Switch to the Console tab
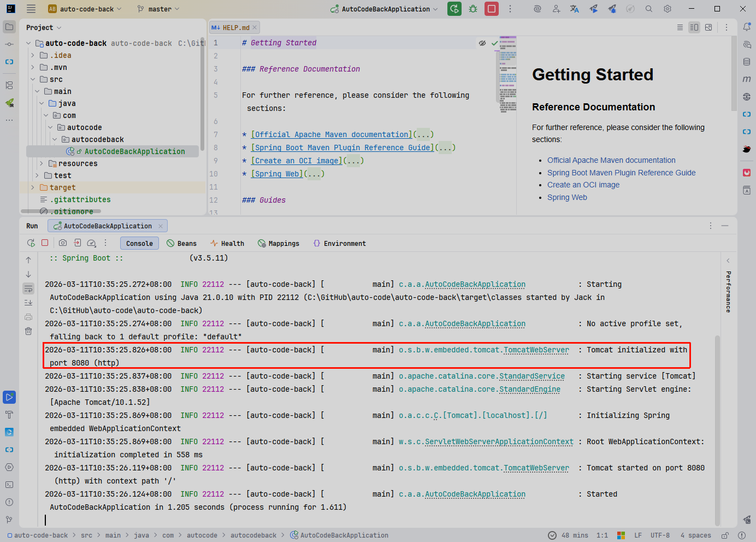Viewport: 756px width, 542px height. click(139, 243)
